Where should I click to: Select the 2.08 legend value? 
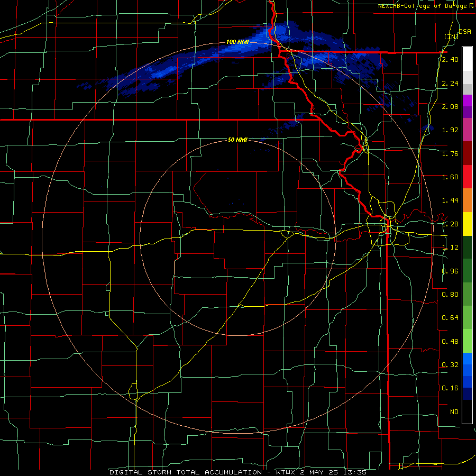pyautogui.click(x=450, y=106)
